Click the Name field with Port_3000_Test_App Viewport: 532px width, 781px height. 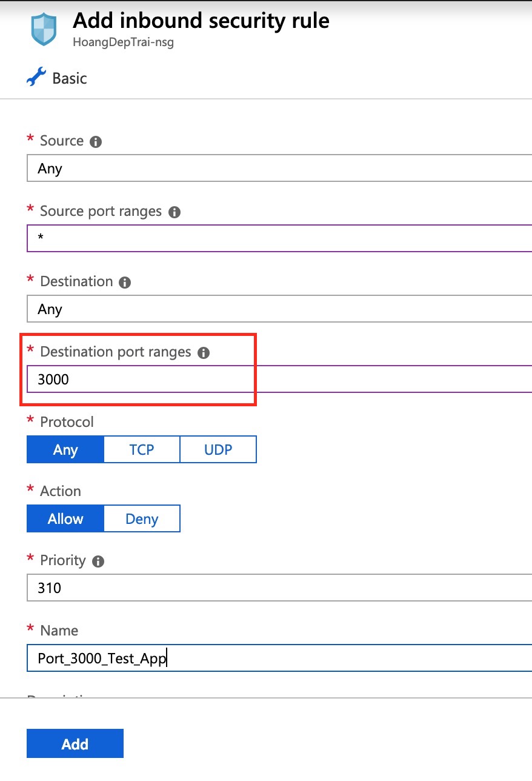pos(279,659)
